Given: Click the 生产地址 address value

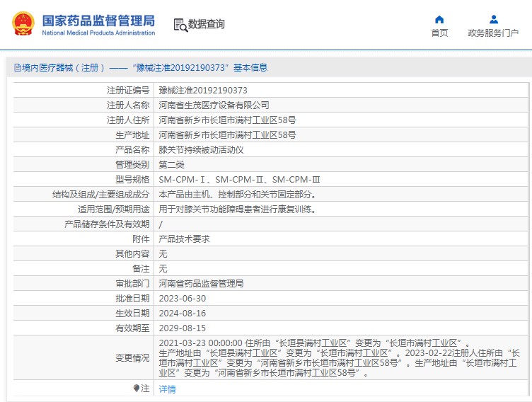Looking at the screenshot, I should point(227,135).
